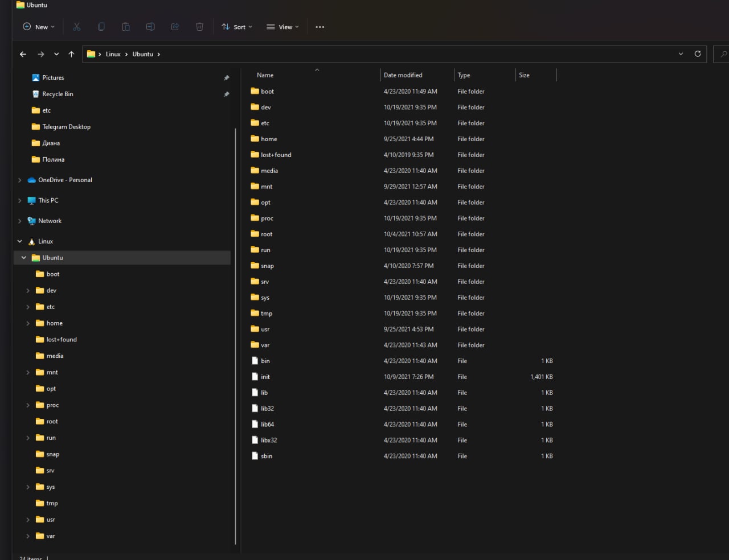Click pin icon next to Recycle Bin

(x=226, y=94)
